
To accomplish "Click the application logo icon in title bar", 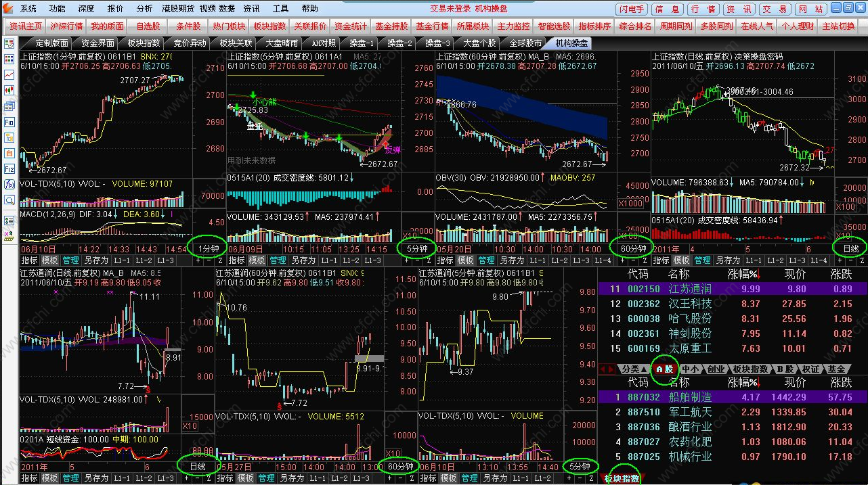I will [7, 8].
